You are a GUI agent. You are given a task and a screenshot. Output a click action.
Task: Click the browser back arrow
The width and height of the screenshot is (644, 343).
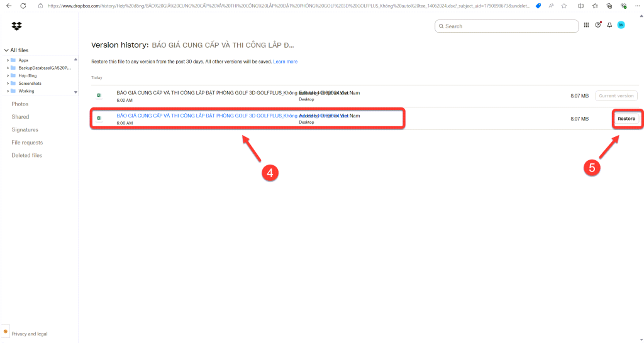(9, 6)
